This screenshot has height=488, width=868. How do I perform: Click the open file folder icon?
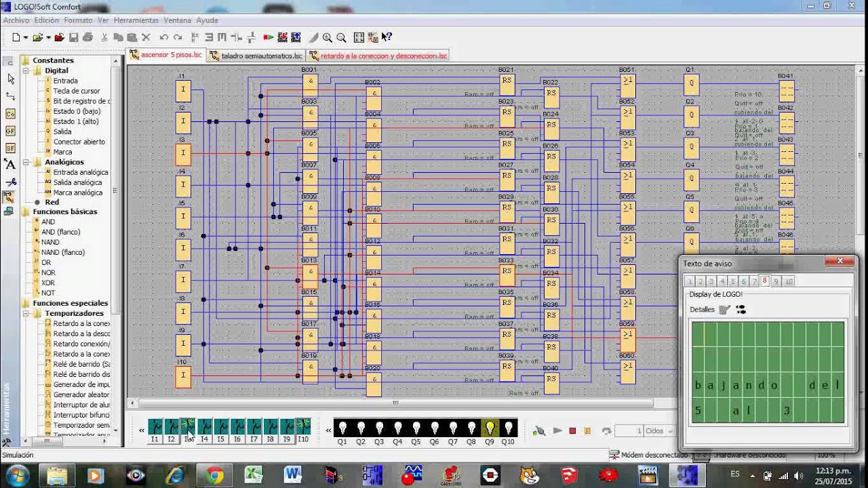tap(38, 38)
